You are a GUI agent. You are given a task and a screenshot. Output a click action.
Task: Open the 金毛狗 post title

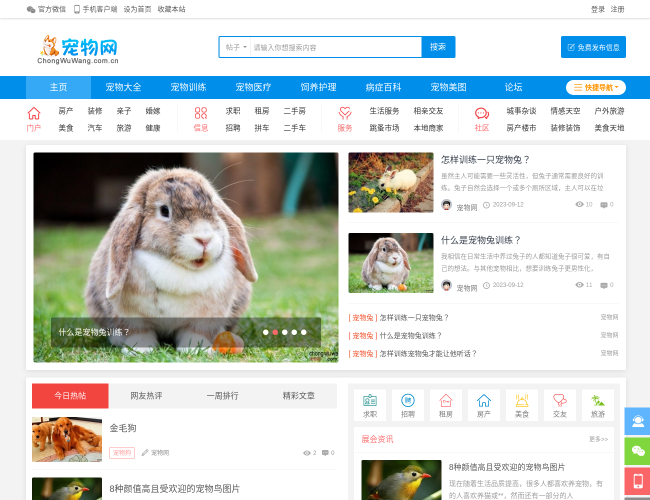tap(123, 428)
